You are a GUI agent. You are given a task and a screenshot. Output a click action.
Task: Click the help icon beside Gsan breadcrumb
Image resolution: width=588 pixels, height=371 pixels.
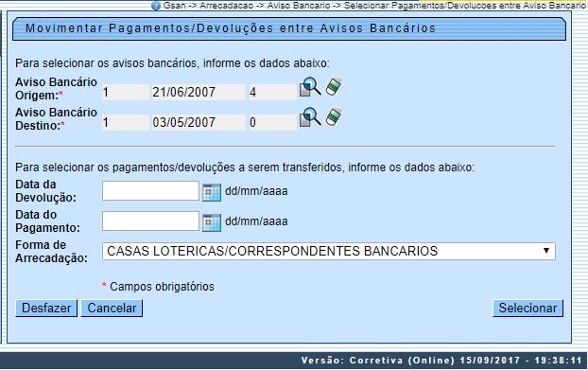pyautogui.click(x=156, y=6)
